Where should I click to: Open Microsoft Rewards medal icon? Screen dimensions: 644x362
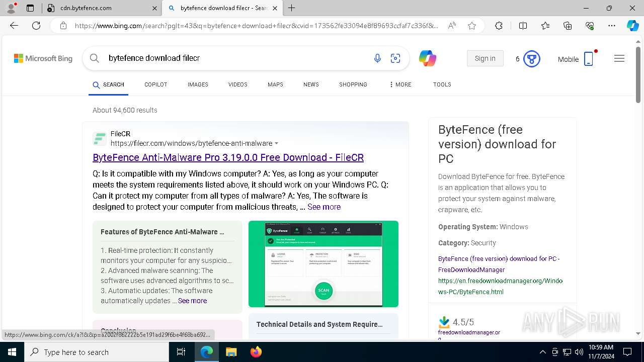[532, 59]
